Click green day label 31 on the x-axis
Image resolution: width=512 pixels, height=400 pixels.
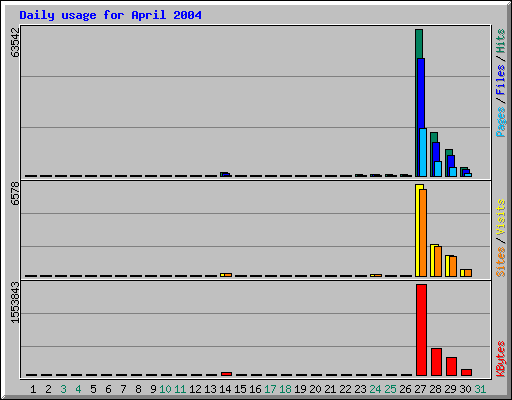(x=480, y=389)
